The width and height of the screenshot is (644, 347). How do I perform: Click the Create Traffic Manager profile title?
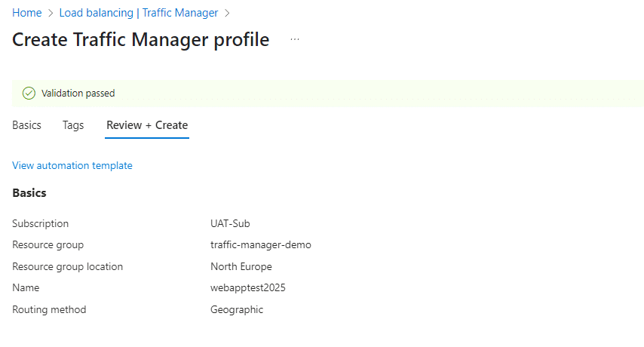click(140, 40)
